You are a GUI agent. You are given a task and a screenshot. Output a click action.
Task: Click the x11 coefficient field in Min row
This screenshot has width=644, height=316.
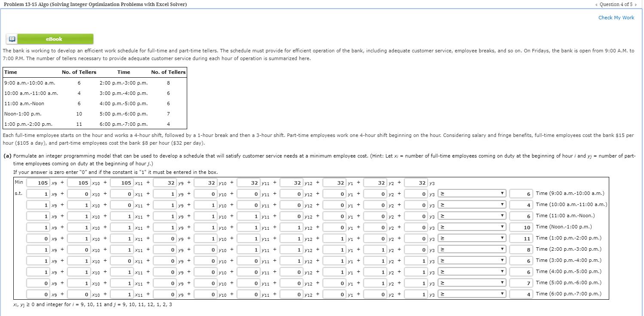tap(122, 183)
